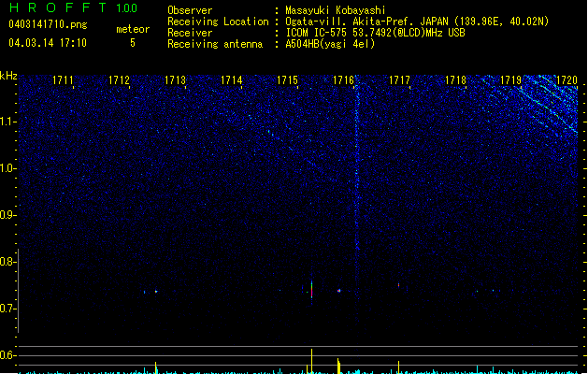
Task: Click the 'Receiving antenna' label
Action: point(215,44)
